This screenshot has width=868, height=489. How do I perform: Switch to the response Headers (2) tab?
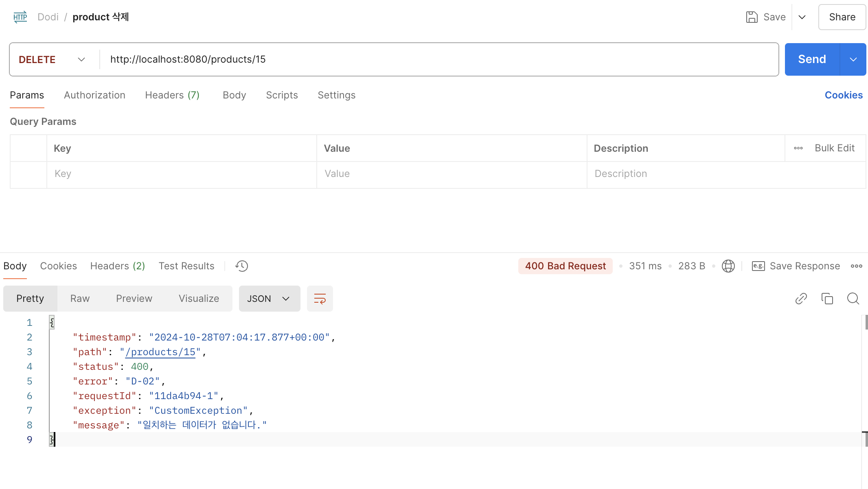click(x=117, y=266)
